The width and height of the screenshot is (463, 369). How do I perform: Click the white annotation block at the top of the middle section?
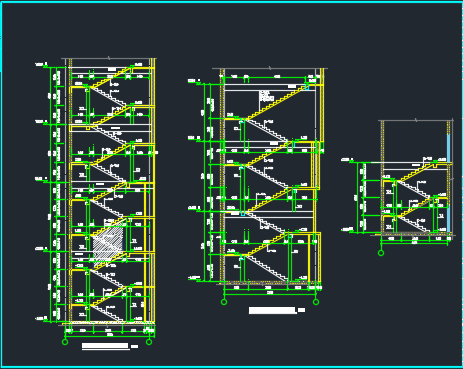[267, 96]
